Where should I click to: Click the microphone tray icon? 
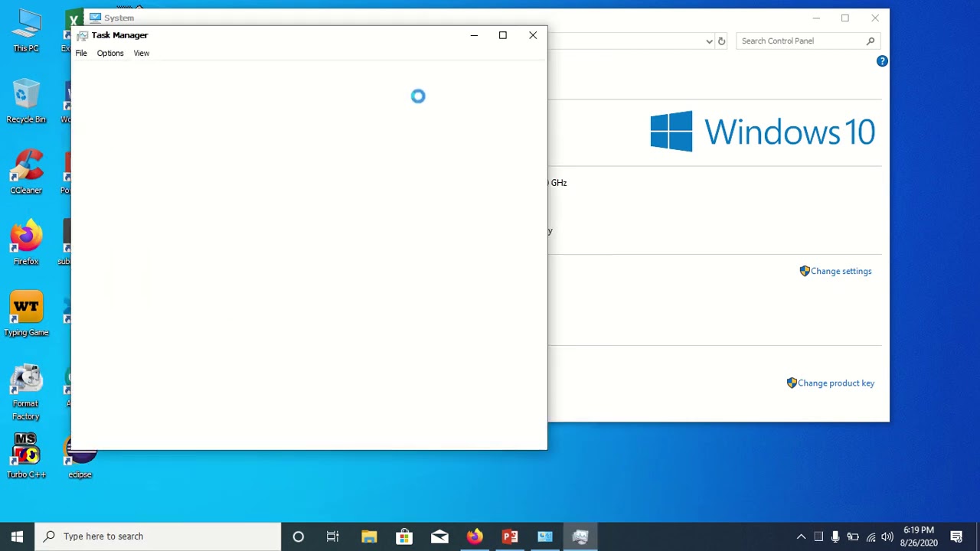[x=835, y=536]
